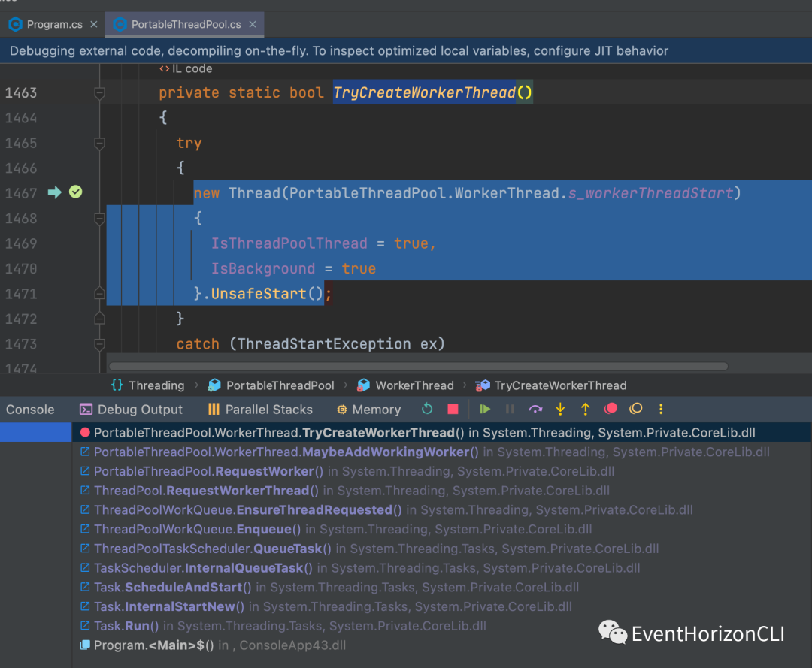Click the Mute Breakpoints icon

click(x=636, y=410)
